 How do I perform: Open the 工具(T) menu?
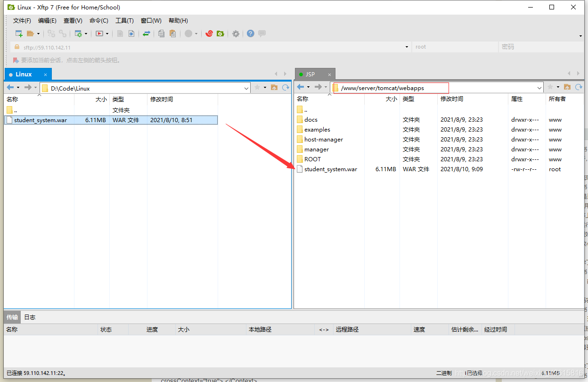click(x=125, y=21)
